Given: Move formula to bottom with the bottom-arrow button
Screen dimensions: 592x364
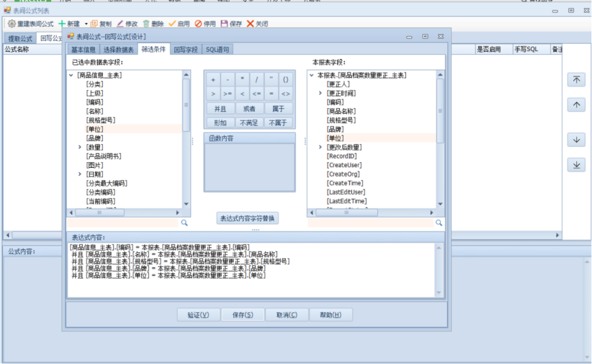Looking at the screenshot, I should [576, 165].
